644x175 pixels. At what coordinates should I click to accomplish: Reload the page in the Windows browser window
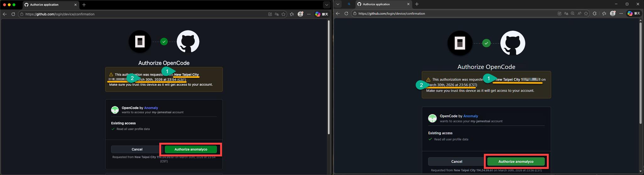(x=346, y=14)
